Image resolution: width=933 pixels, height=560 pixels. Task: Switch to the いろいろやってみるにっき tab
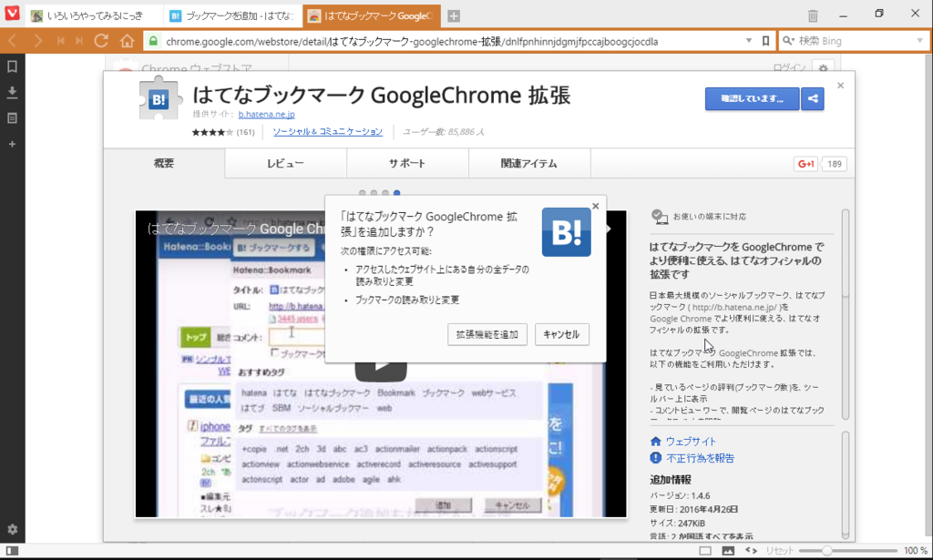coord(94,16)
